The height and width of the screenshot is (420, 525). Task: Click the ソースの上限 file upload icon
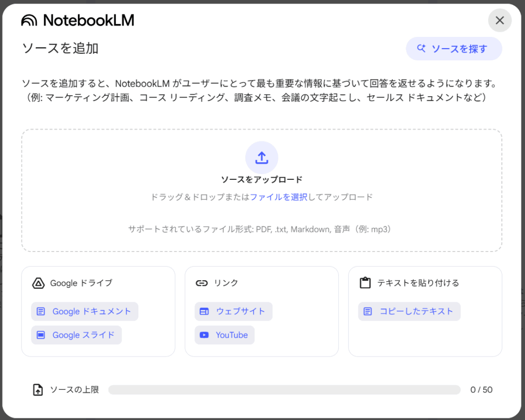pos(38,390)
